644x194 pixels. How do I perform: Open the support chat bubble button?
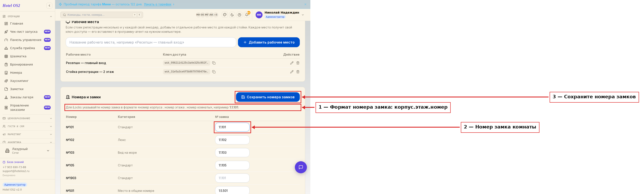(x=301, y=167)
